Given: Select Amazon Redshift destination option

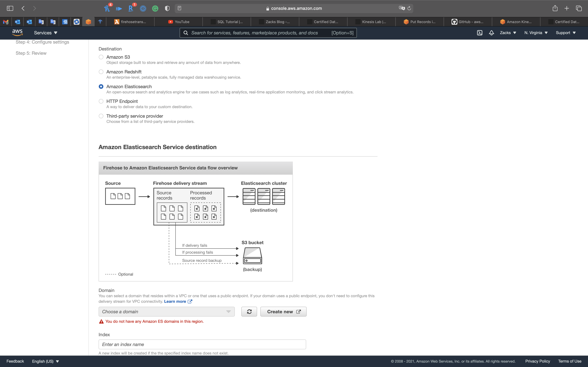Looking at the screenshot, I should coord(101,72).
